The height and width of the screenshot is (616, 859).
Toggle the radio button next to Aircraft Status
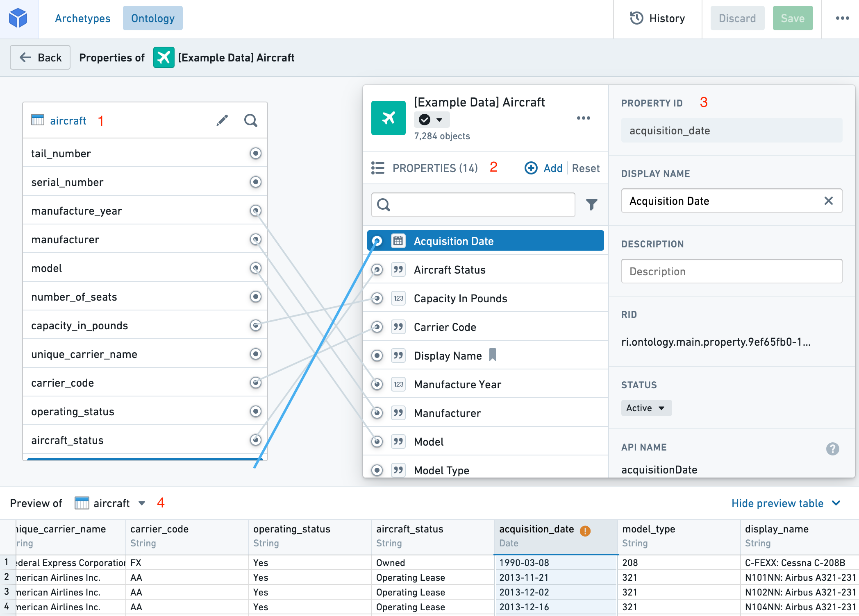377,270
